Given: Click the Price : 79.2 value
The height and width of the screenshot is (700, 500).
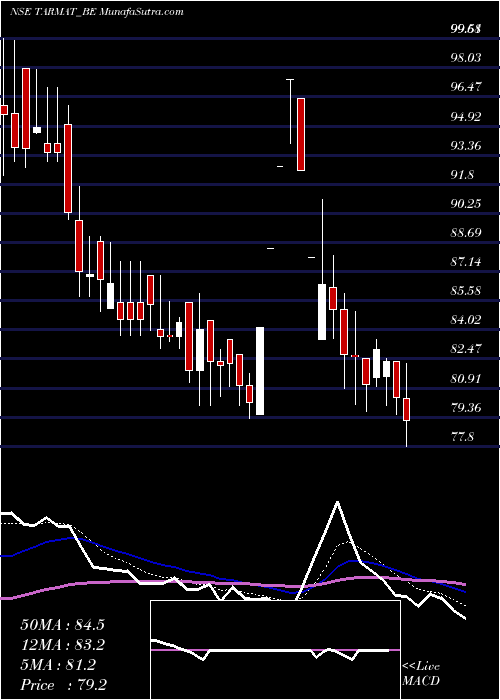Looking at the screenshot, I should click(63, 685).
